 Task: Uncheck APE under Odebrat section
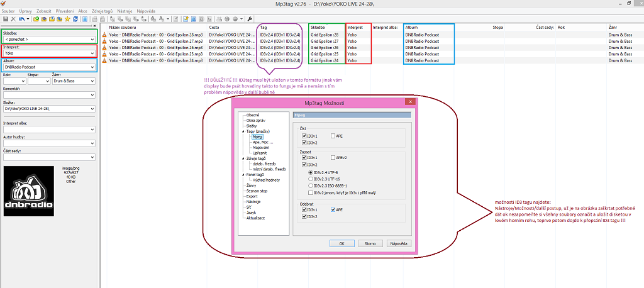tap(333, 210)
